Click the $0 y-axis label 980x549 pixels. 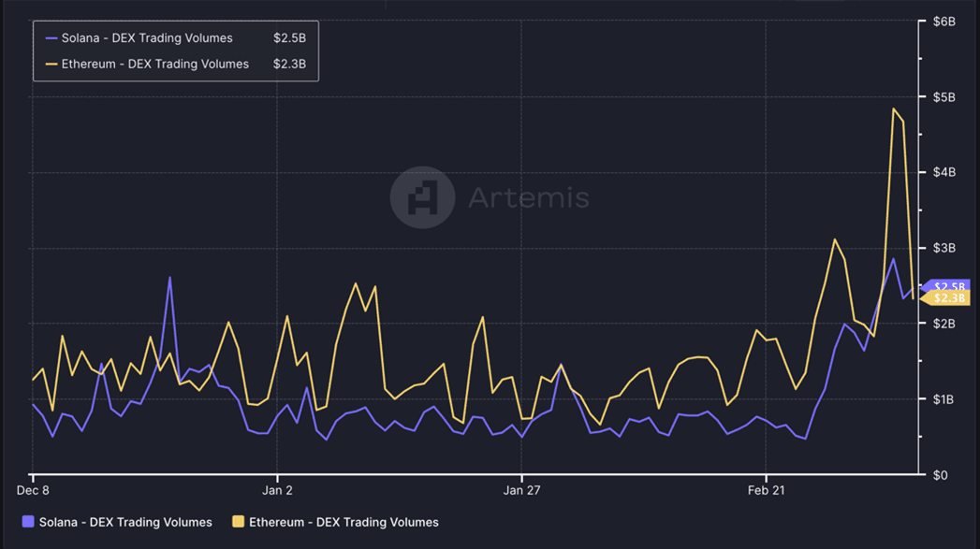coord(940,475)
